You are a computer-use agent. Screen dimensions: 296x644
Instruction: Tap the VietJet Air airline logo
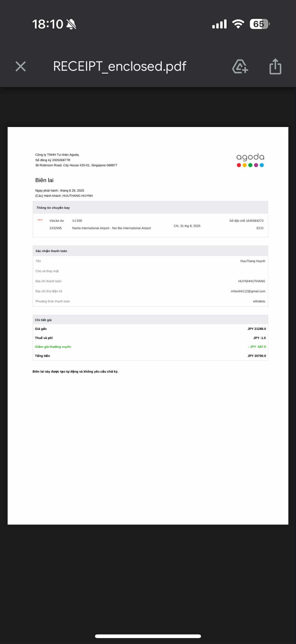[x=40, y=220]
